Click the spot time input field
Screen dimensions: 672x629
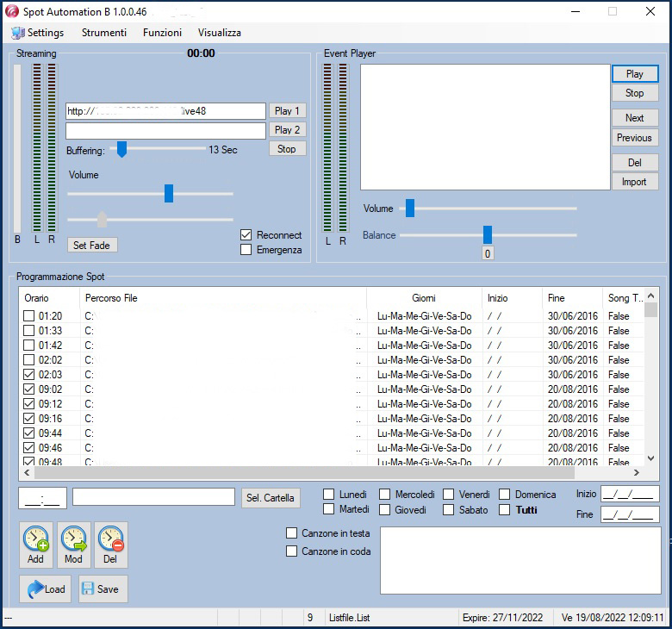point(42,498)
